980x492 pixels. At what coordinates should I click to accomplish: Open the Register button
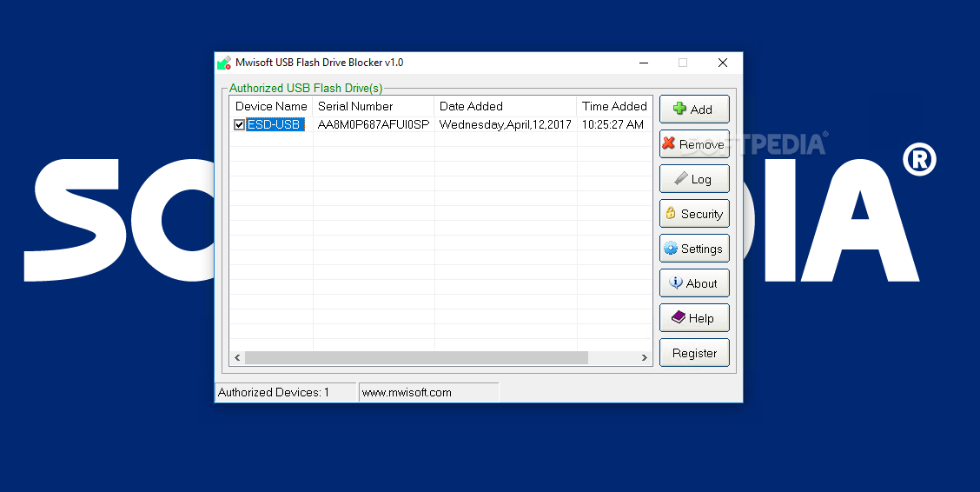coord(694,353)
